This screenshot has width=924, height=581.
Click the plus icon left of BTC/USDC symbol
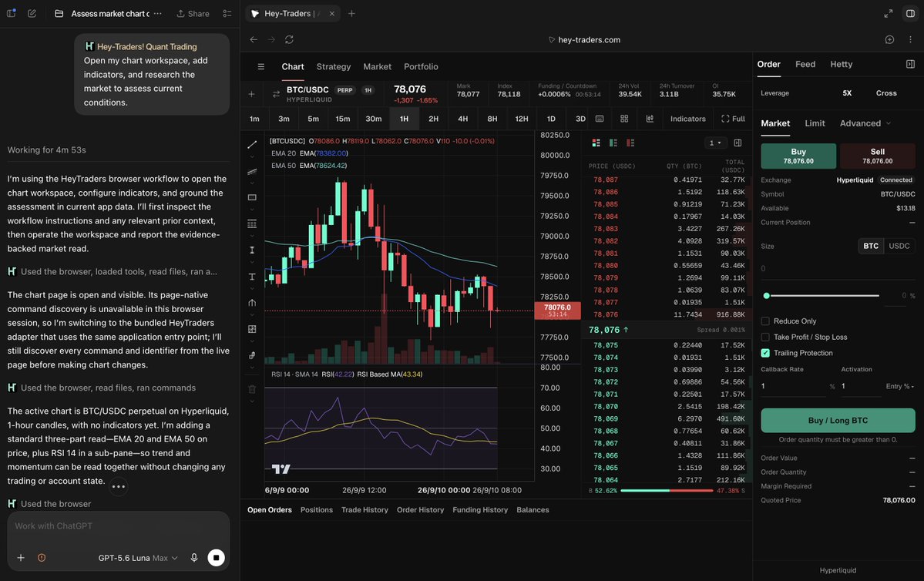(252, 94)
